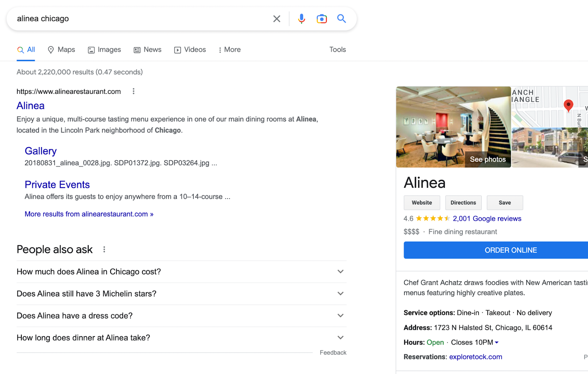Open the street view exterior thumbnail
This screenshot has height=374, width=588.
pyautogui.click(x=550, y=148)
